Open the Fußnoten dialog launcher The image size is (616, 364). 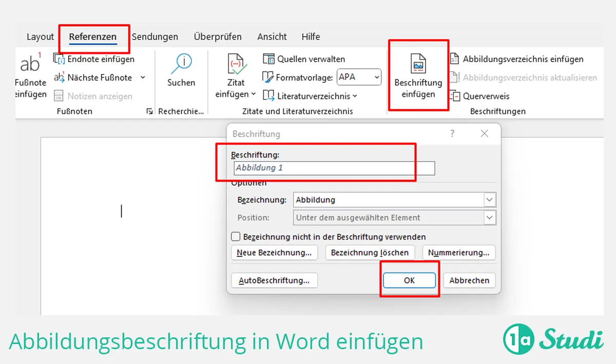pyautogui.click(x=149, y=110)
